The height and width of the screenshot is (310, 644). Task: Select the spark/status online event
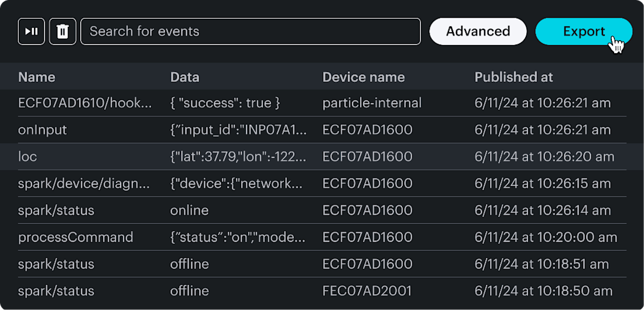pyautogui.click(x=56, y=211)
